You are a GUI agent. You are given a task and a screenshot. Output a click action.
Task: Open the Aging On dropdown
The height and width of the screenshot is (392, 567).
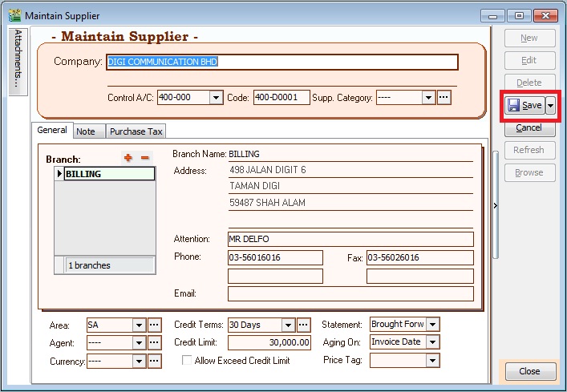pos(433,342)
